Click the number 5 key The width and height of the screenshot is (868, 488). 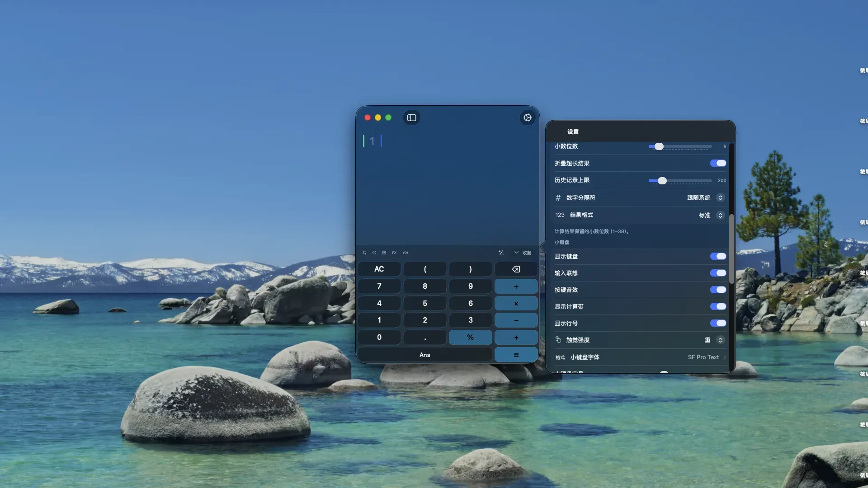425,304
